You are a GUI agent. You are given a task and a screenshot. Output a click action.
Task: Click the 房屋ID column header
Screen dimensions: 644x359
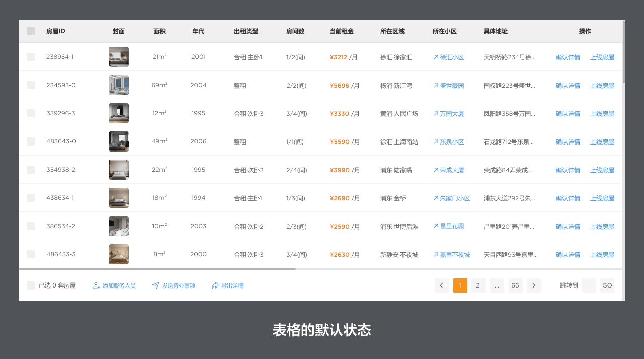click(56, 31)
